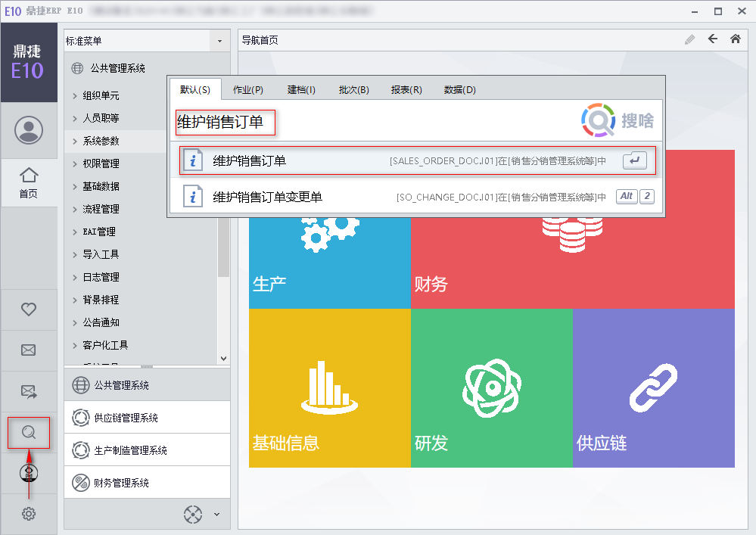Go back using the left arrow icon
The image size is (756, 535).
[x=712, y=39]
